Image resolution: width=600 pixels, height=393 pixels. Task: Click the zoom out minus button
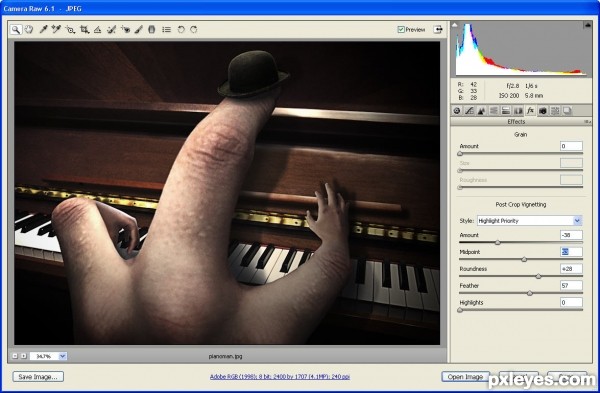(x=15, y=356)
